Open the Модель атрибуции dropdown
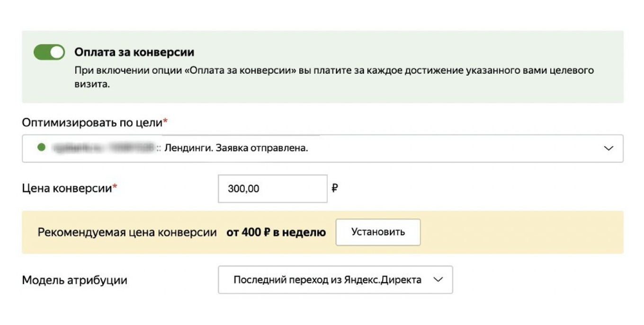 (335, 280)
